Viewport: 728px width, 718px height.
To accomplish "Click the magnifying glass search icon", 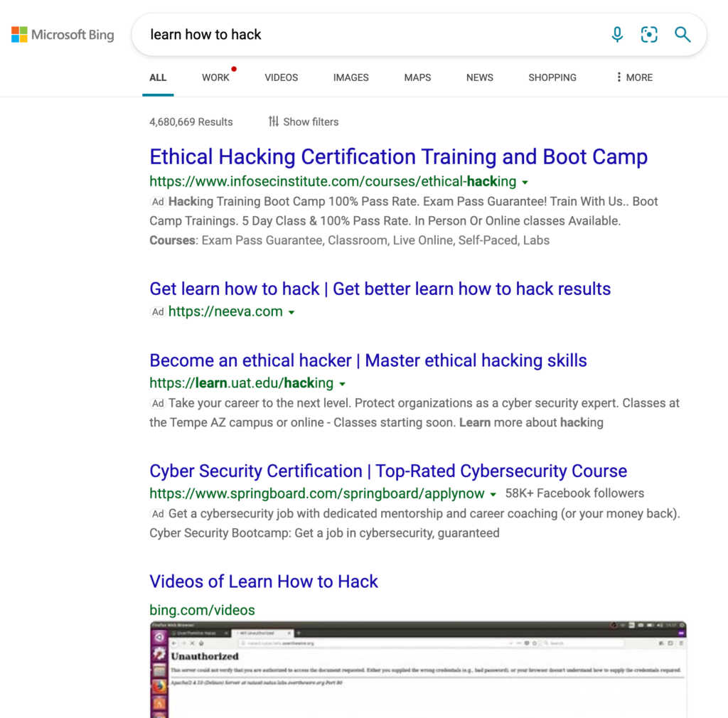I will click(x=682, y=34).
